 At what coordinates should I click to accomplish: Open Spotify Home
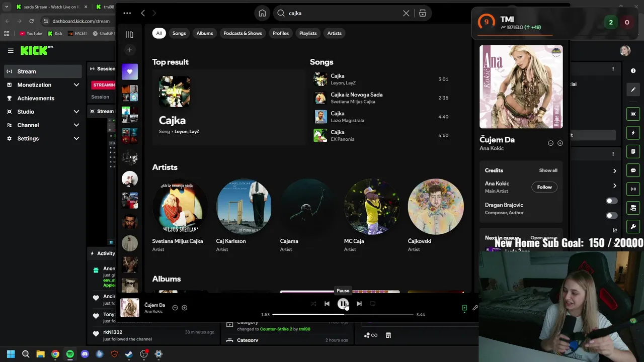tap(262, 13)
